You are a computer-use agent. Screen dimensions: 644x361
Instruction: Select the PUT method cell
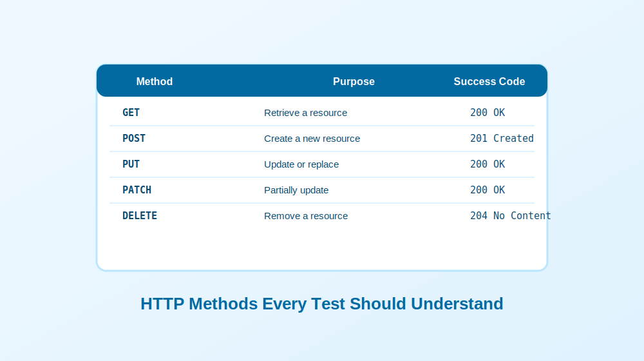(x=131, y=164)
